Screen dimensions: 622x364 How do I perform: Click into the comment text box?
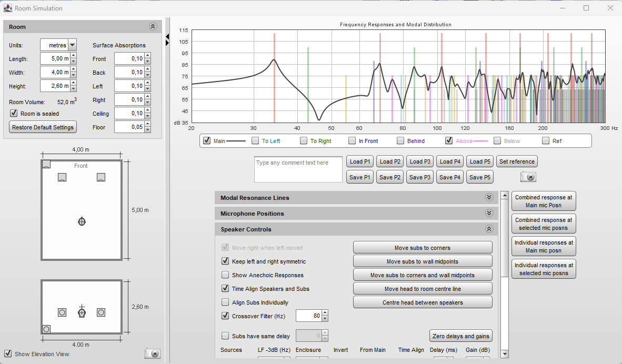(298, 169)
